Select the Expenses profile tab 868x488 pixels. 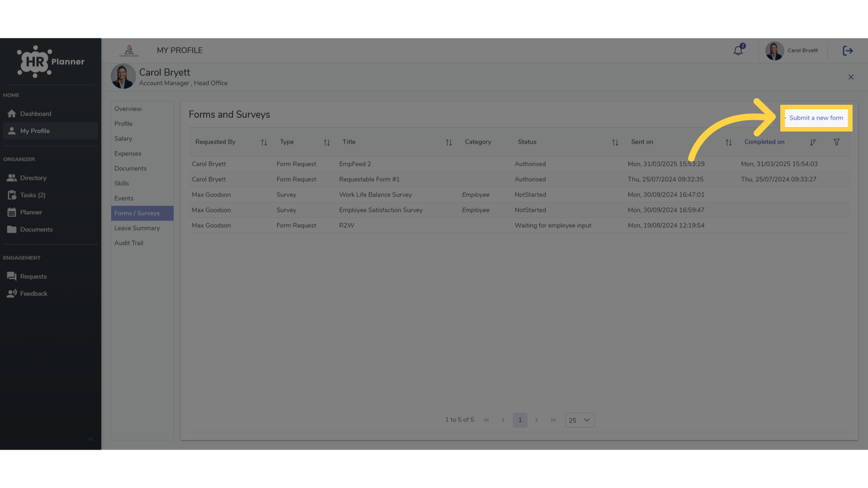tap(142, 154)
